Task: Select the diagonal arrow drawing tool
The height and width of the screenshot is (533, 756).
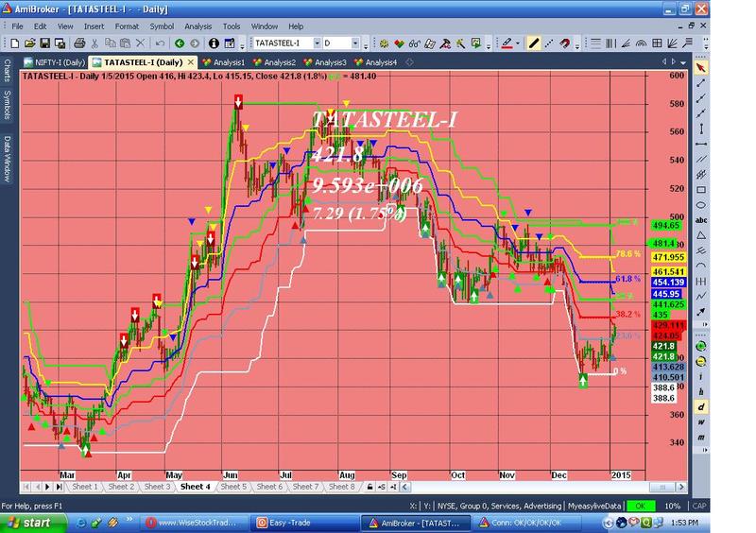Action: 701,312
